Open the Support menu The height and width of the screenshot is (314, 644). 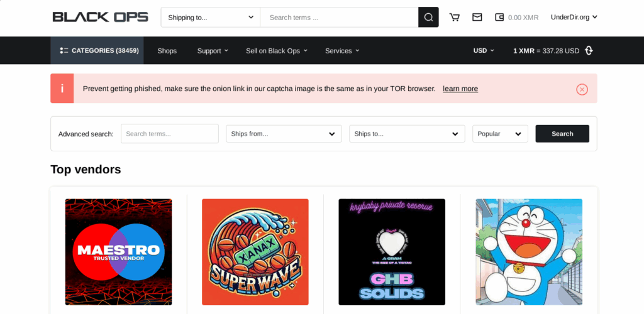[213, 51]
